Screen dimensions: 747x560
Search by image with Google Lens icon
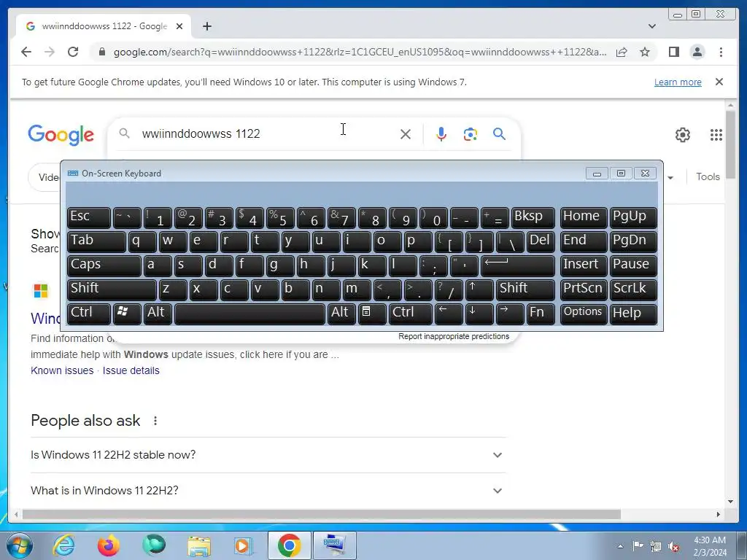click(x=471, y=134)
